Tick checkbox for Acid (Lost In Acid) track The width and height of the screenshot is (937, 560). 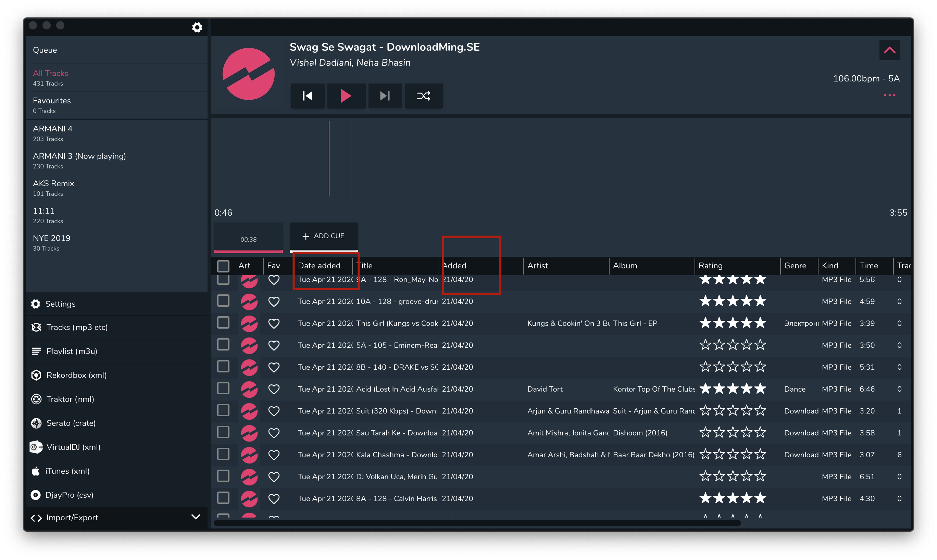click(x=223, y=388)
